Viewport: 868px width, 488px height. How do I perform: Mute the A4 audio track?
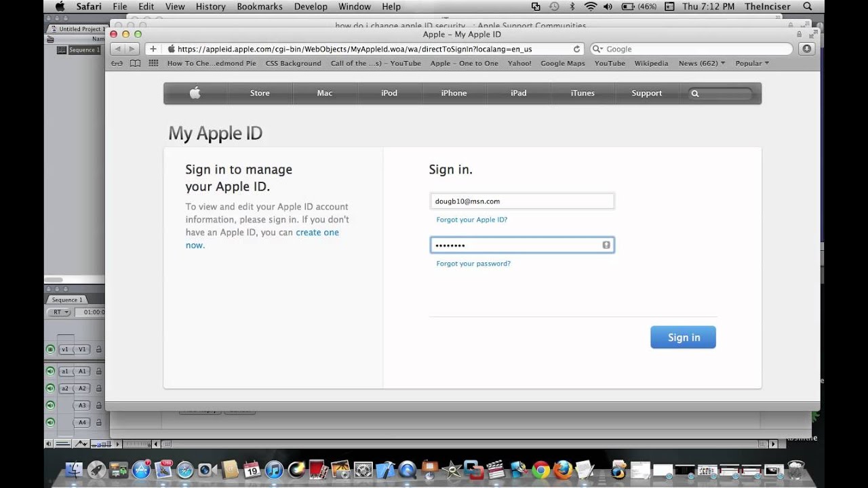(50, 422)
